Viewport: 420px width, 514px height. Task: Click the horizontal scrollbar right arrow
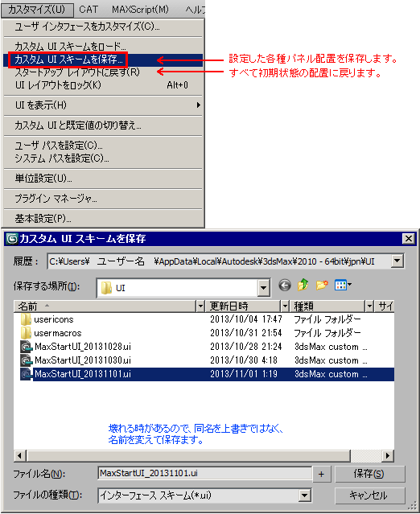point(388,455)
